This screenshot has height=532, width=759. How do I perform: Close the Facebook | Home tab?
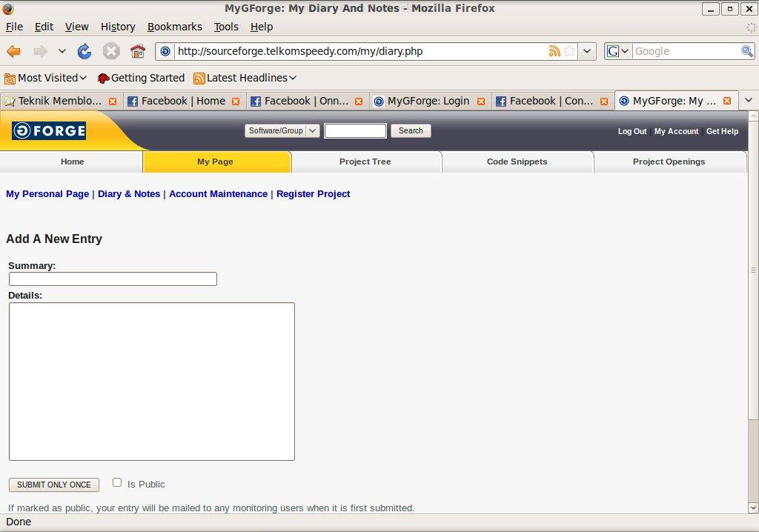pos(235,102)
